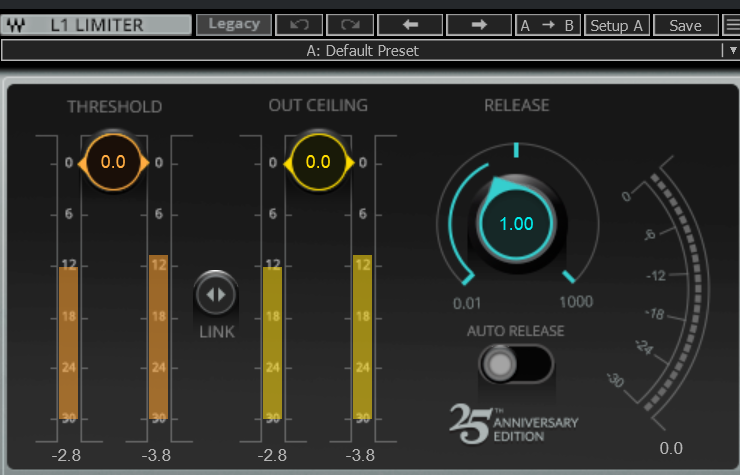This screenshot has width=740, height=475.
Task: Click the THRESHOLD label
Action: tap(115, 107)
